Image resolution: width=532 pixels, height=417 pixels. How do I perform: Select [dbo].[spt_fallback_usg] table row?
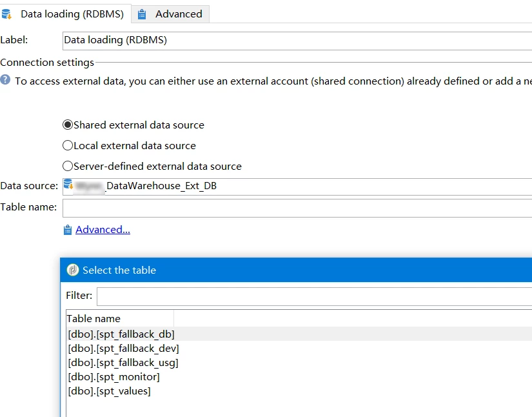(299, 363)
